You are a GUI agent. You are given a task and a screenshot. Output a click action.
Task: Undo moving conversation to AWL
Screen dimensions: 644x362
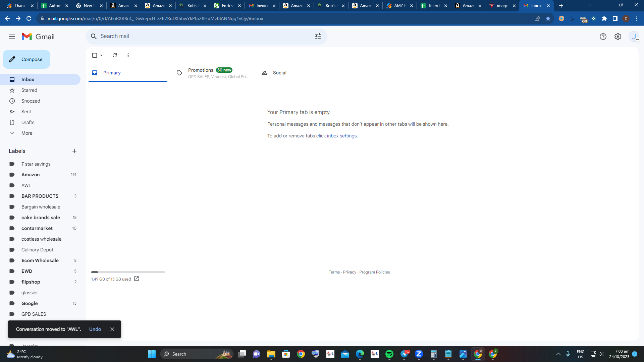click(x=95, y=329)
